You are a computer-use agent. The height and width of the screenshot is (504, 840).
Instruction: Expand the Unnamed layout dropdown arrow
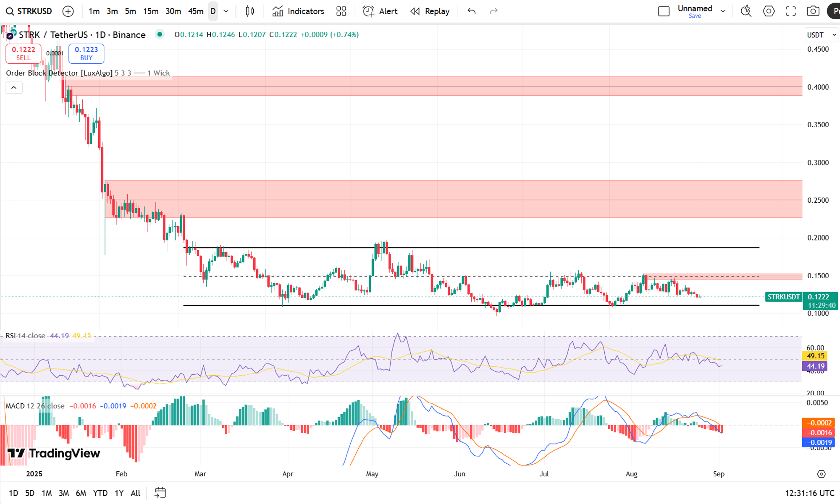[x=723, y=11]
